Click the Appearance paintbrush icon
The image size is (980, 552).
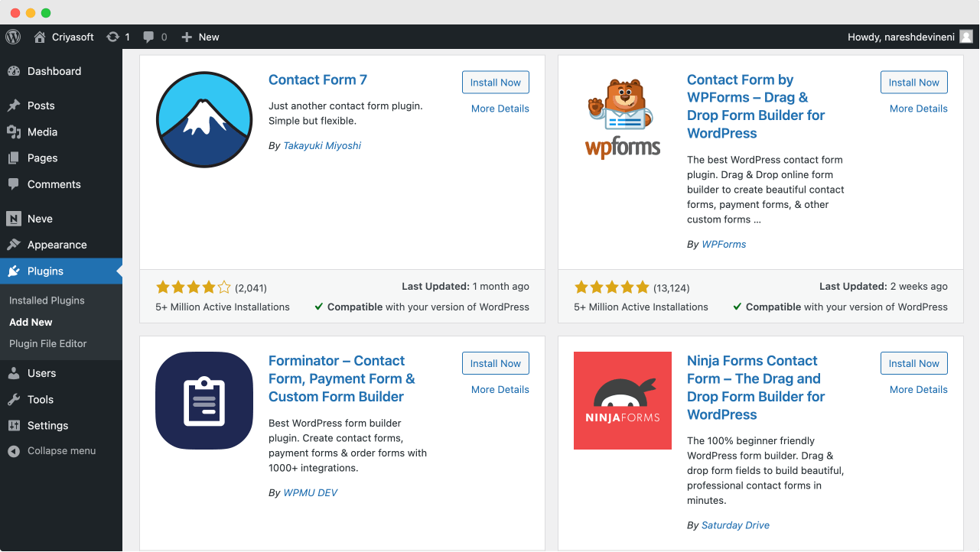[x=14, y=245]
